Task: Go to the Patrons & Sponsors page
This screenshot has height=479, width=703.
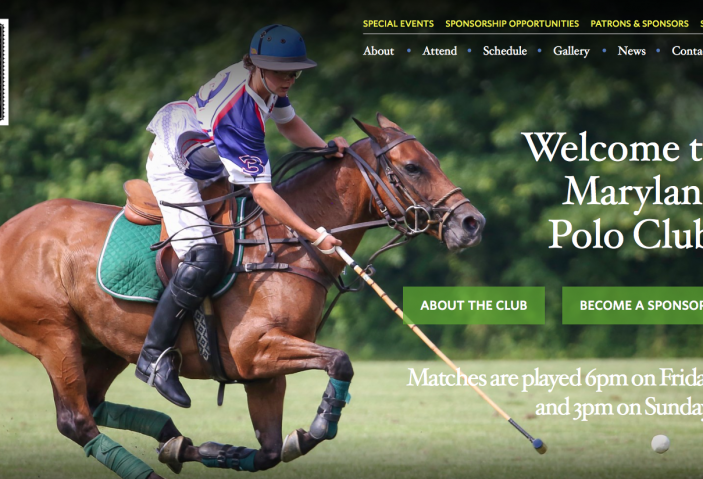Action: coord(639,23)
